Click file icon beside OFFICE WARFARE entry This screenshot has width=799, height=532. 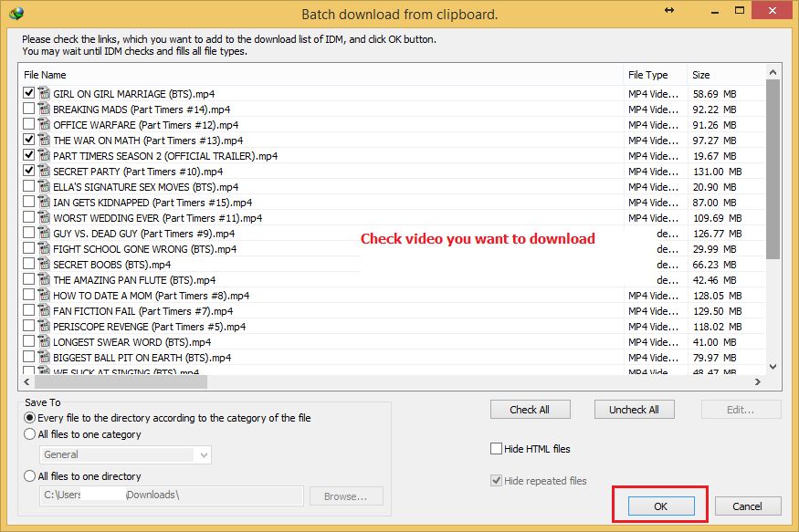[43, 125]
